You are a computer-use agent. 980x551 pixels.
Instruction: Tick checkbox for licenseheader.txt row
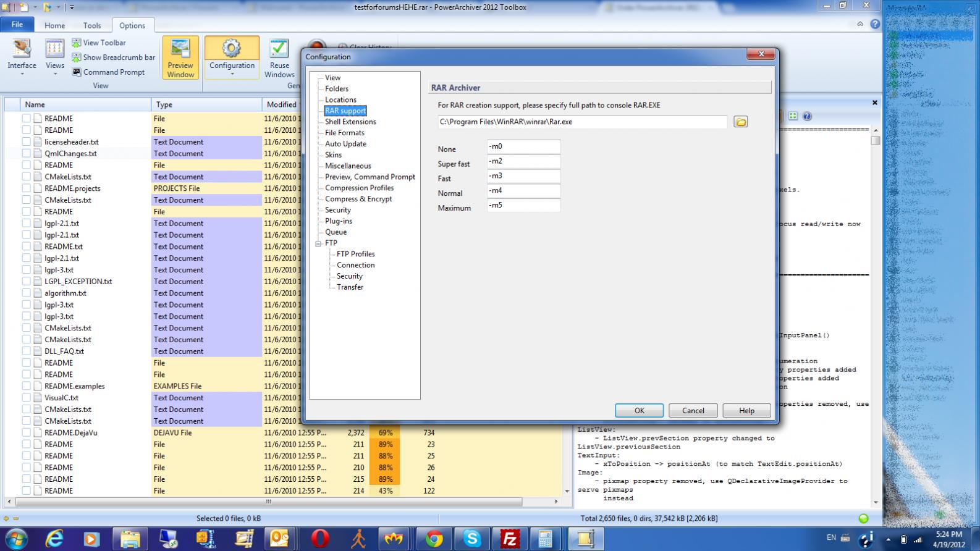click(27, 141)
